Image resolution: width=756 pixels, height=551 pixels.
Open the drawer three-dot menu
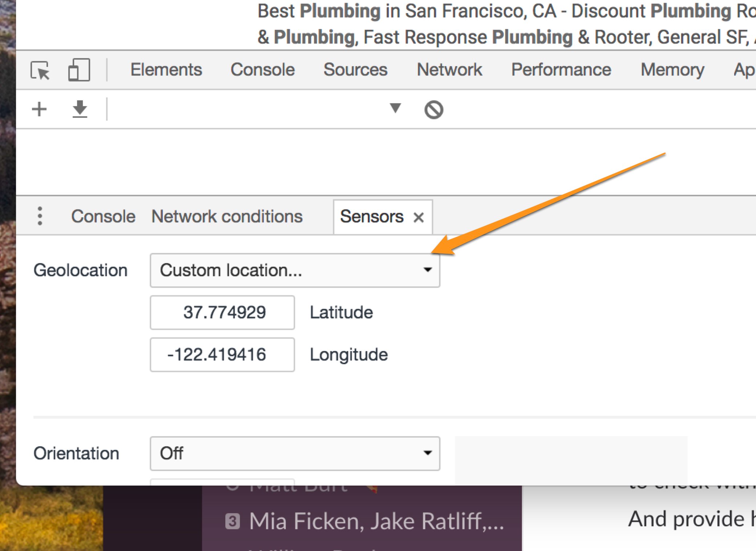click(40, 216)
